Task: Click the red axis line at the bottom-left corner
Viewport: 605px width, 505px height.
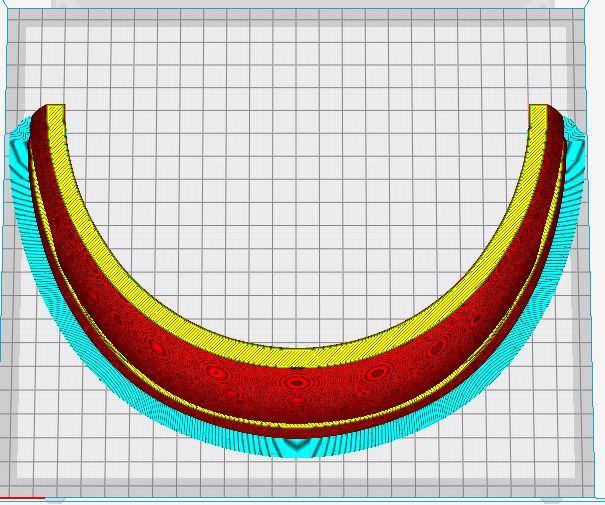Action: 22,497
